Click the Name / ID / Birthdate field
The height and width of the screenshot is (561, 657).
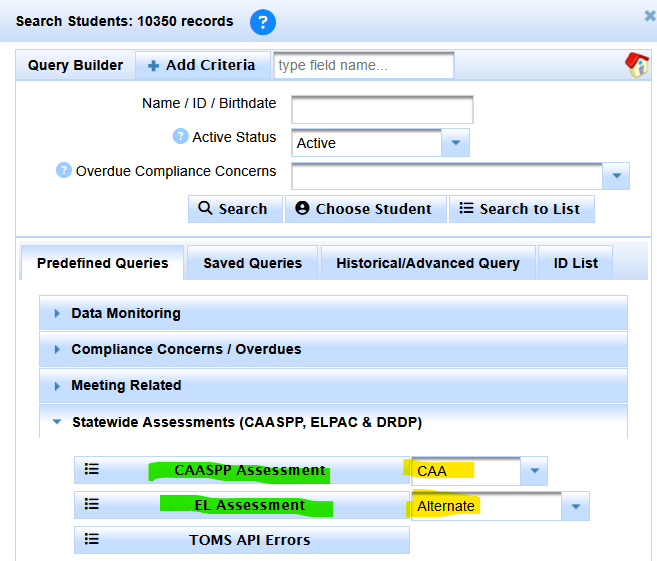382,110
